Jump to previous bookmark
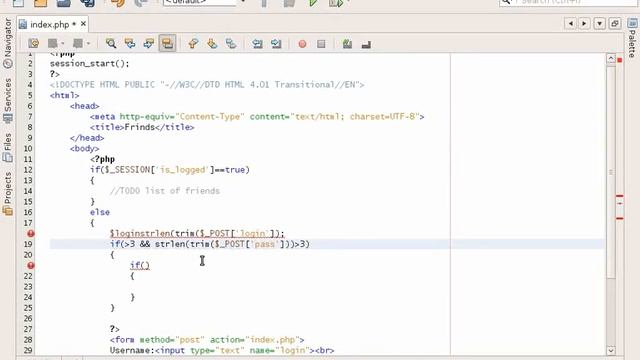Viewport: 640px width, 360px height. click(193, 44)
